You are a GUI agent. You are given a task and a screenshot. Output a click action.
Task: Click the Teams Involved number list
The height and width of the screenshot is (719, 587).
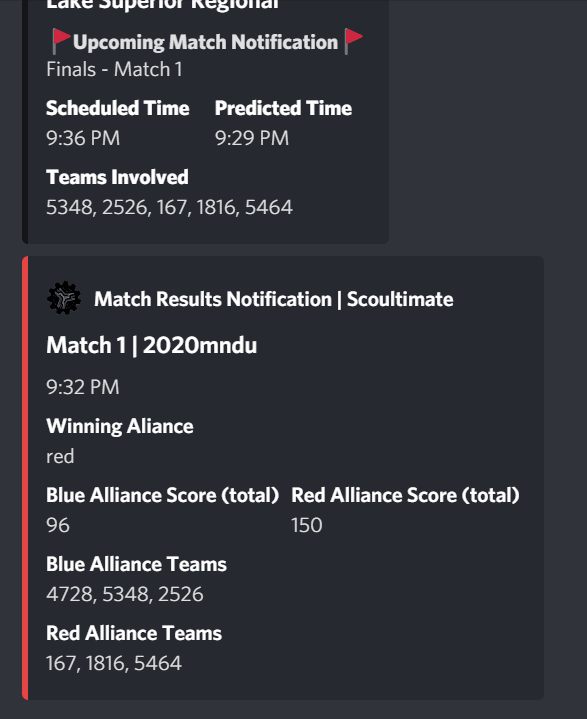click(x=169, y=207)
